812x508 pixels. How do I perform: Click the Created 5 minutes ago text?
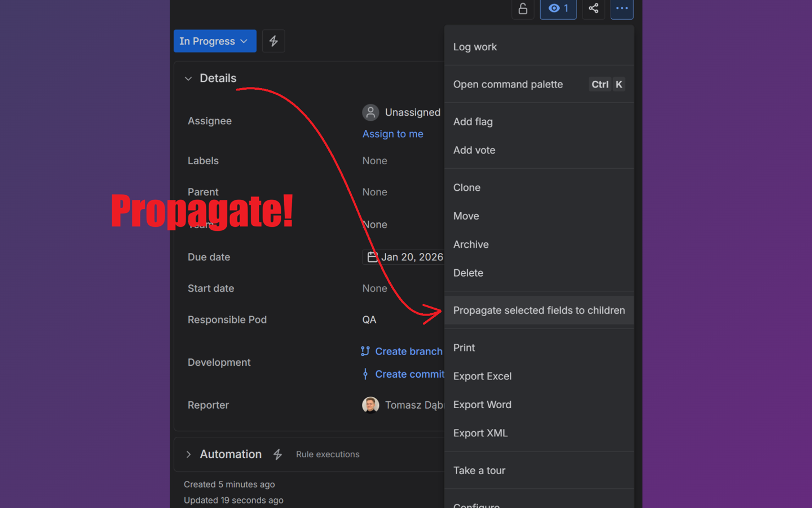(230, 484)
